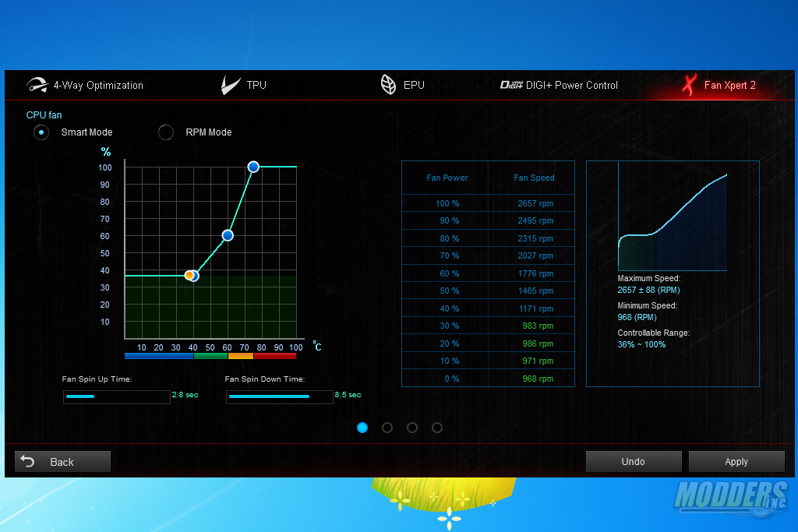The width and height of the screenshot is (798, 532).
Task: Click the 971 rpm fan speed value
Action: click(538, 361)
